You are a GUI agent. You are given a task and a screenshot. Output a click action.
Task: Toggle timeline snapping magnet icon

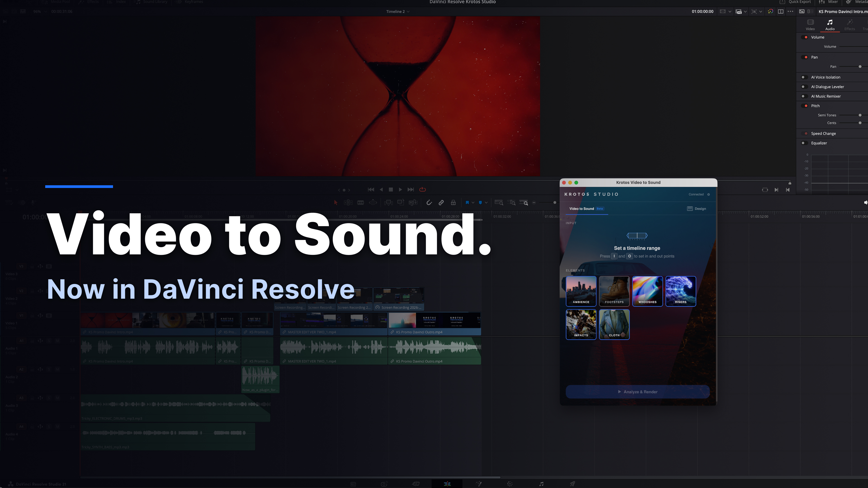[x=429, y=202]
